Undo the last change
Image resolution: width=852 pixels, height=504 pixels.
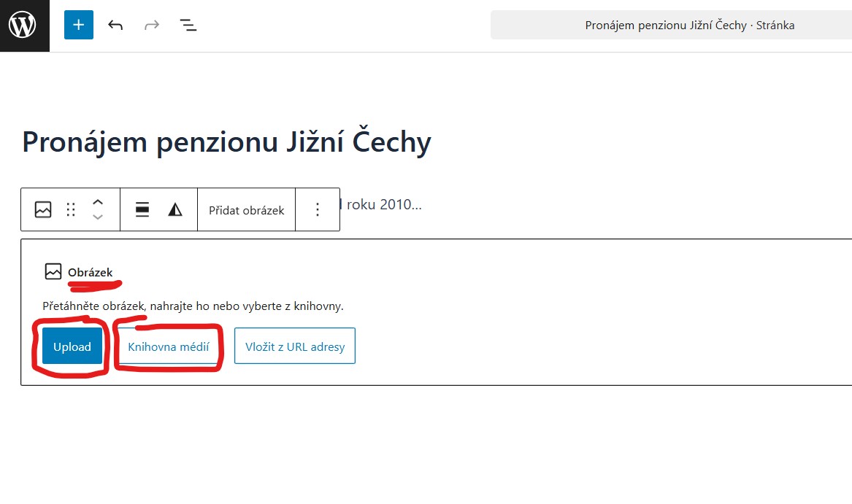coord(115,26)
